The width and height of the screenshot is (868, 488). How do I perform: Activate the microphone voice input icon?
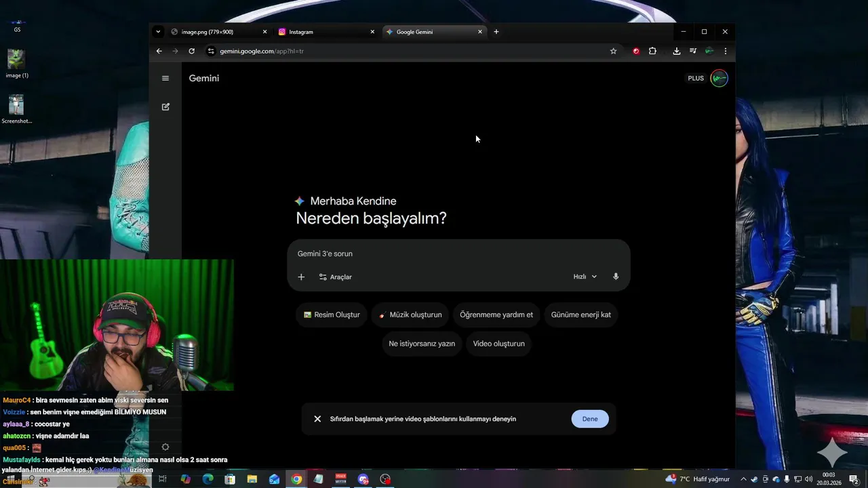coord(616,277)
